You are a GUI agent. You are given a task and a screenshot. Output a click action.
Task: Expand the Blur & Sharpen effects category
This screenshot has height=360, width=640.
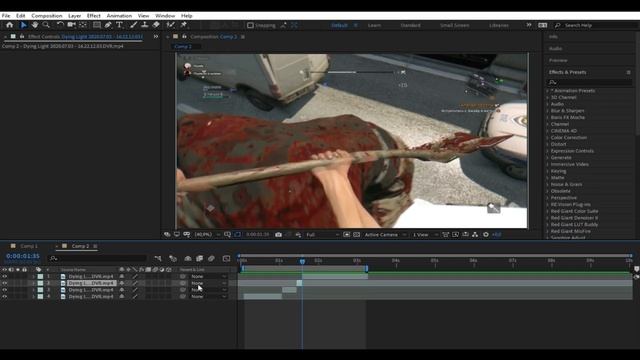[548, 111]
